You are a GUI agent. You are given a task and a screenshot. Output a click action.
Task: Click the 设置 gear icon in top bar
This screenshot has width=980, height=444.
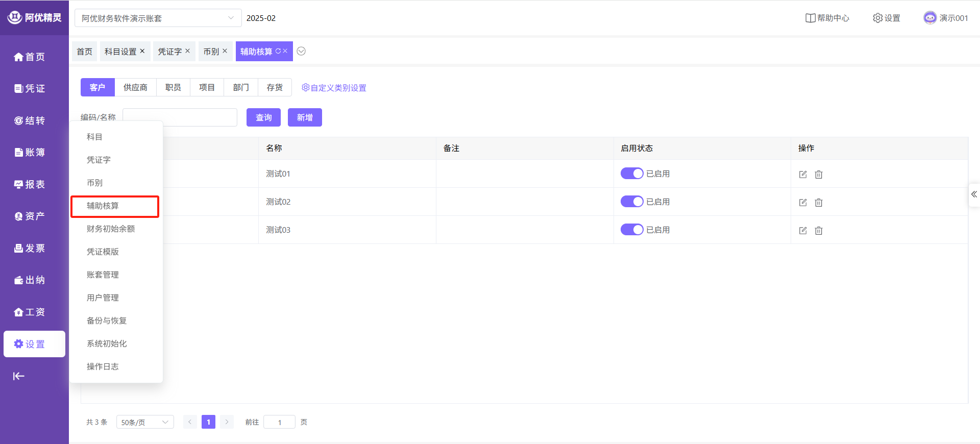(877, 18)
